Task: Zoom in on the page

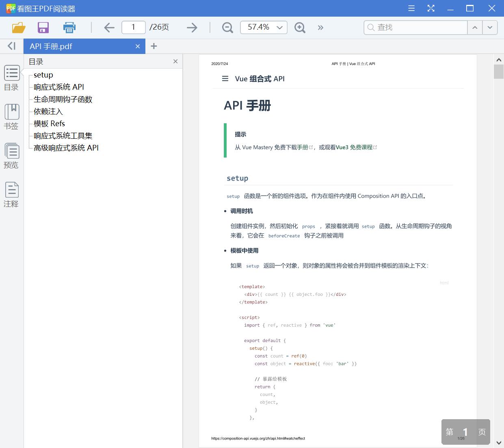Action: tap(300, 27)
